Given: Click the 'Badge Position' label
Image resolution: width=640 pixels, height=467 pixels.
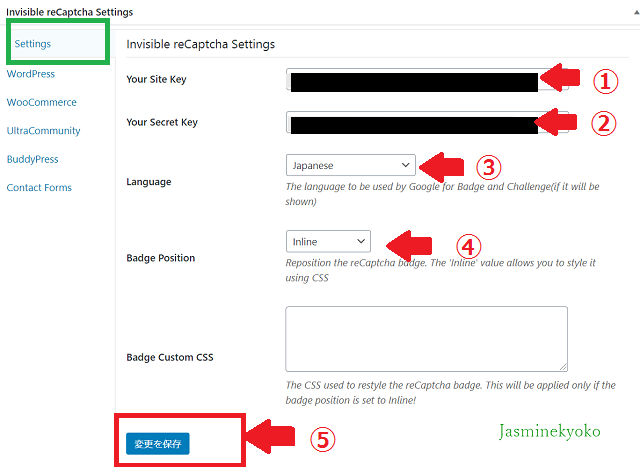Looking at the screenshot, I should (161, 258).
